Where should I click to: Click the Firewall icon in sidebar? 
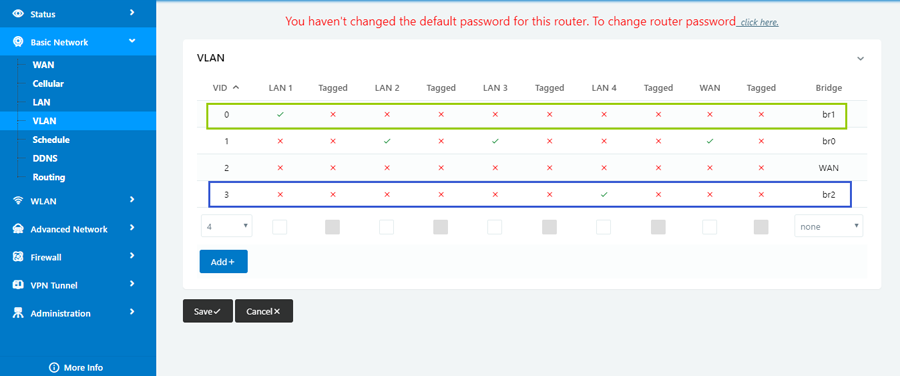point(18,257)
